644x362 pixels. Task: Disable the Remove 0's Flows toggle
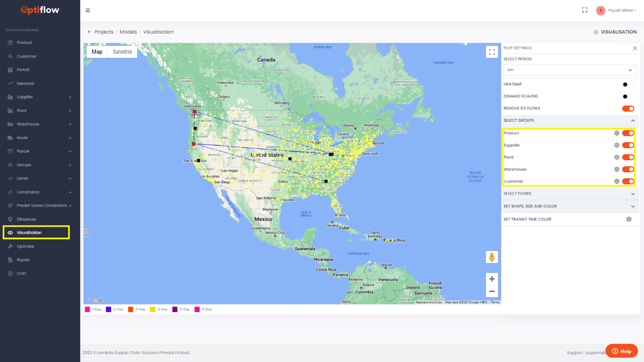tap(628, 108)
